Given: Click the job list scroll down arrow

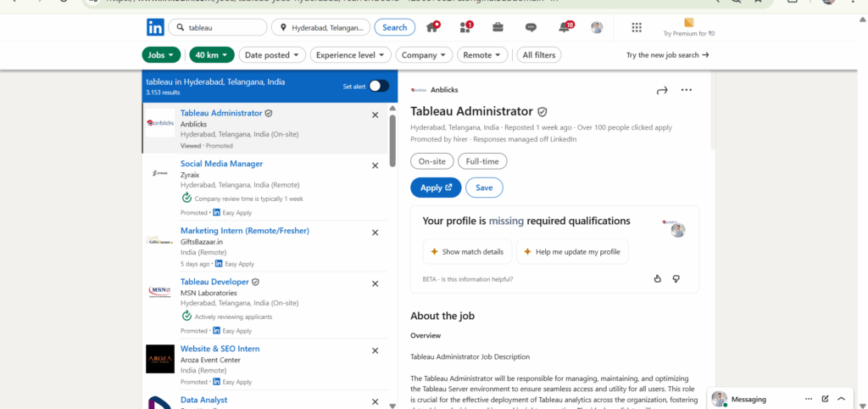Looking at the screenshot, I should (x=392, y=405).
